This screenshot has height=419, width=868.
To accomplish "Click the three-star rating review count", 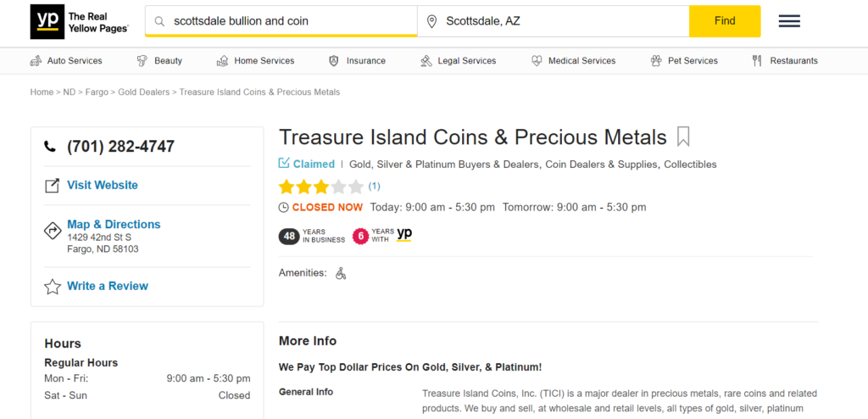I will coord(374,187).
